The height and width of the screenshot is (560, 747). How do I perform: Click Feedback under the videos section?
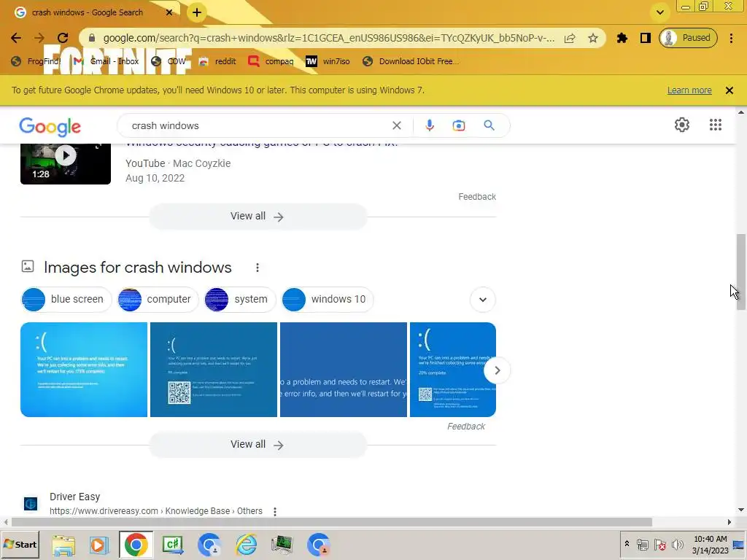(477, 197)
